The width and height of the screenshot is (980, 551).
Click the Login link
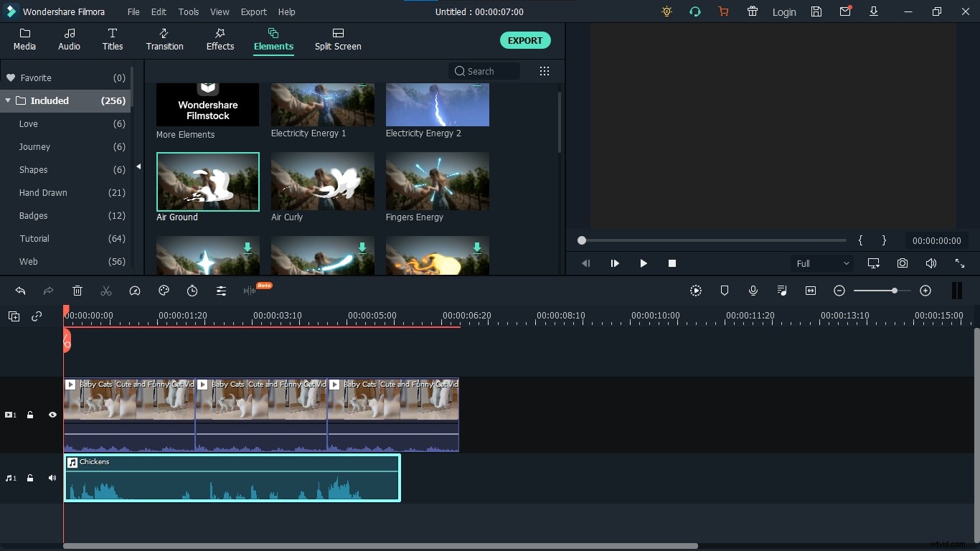click(783, 11)
